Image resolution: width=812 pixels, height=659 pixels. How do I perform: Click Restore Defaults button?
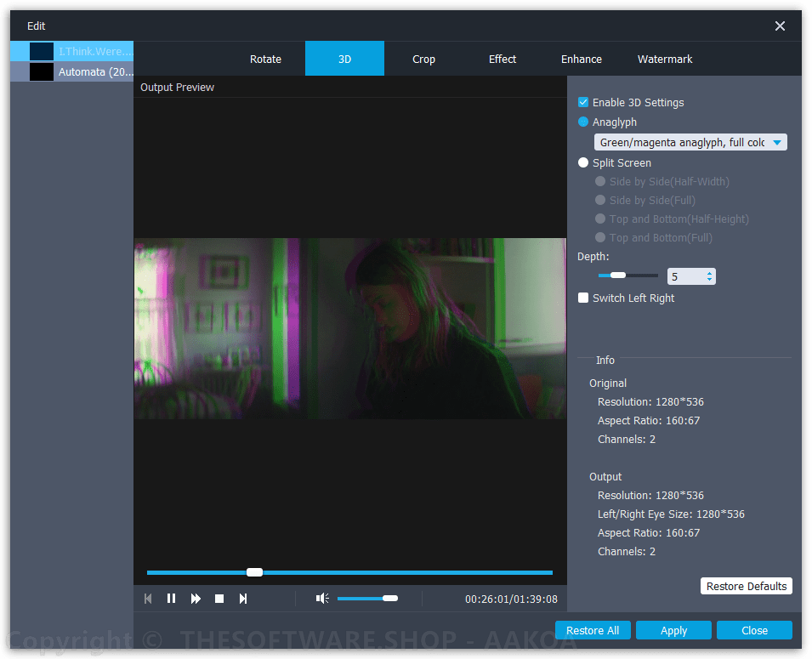click(747, 586)
